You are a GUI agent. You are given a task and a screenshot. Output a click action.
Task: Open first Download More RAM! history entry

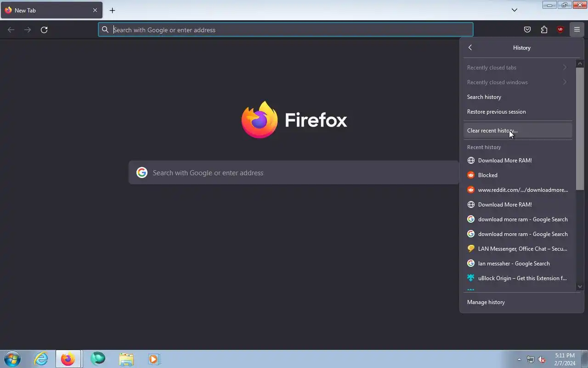point(518,161)
